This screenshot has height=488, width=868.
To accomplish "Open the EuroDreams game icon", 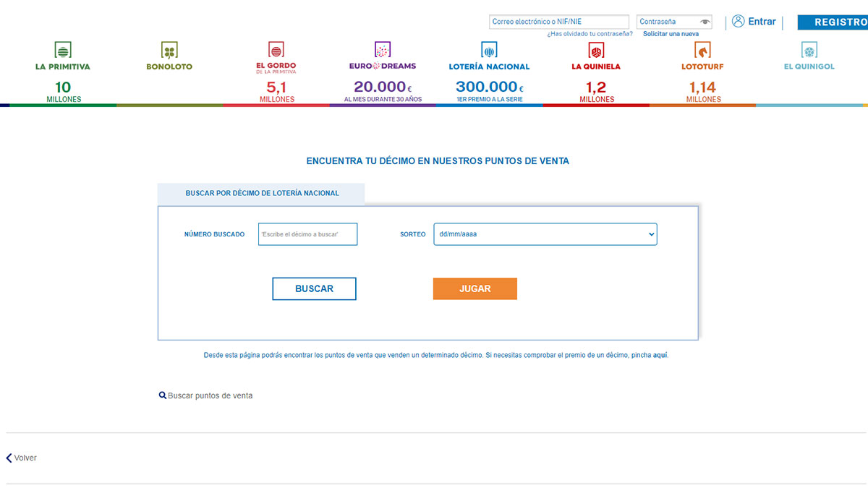I will (383, 50).
